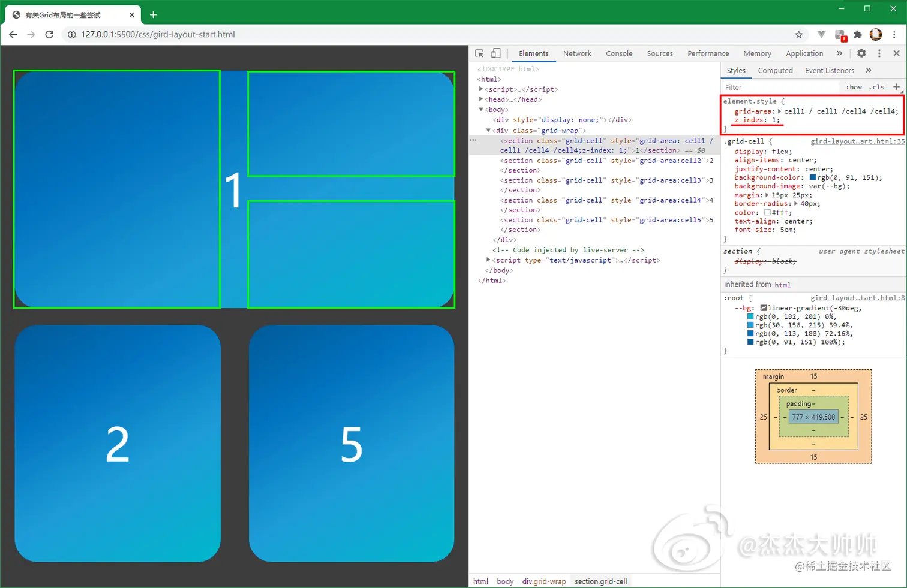Toggle the .cls class editor button

tap(877, 87)
